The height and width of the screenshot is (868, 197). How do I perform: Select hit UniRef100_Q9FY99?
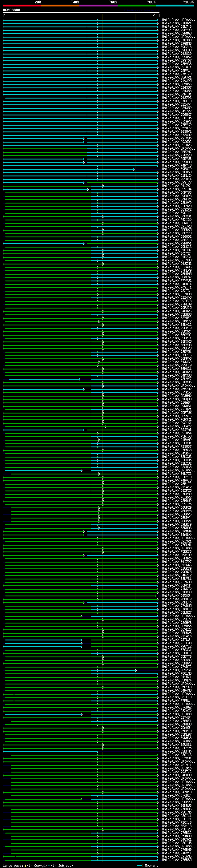[x=177, y=30]
